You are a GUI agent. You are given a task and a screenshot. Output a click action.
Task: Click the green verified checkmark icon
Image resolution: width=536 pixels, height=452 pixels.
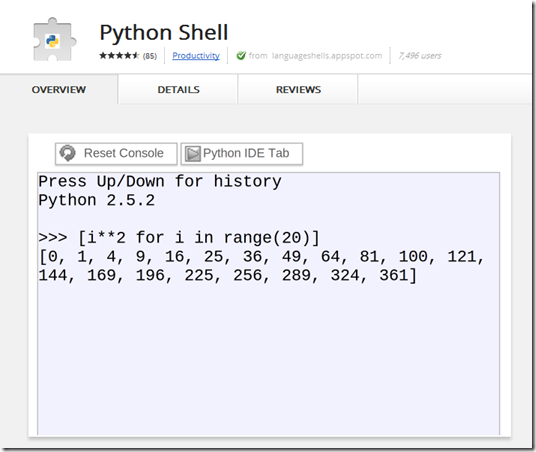241,55
